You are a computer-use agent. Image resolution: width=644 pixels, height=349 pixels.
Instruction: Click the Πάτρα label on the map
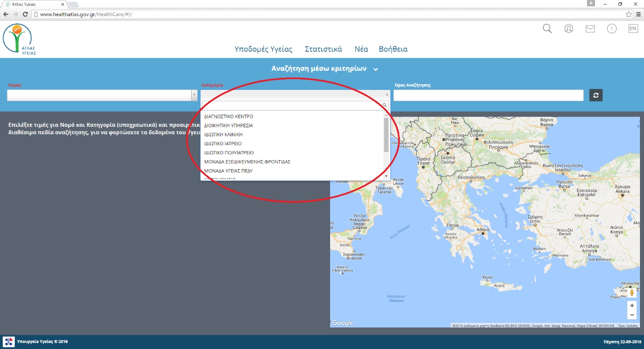[x=453, y=225]
